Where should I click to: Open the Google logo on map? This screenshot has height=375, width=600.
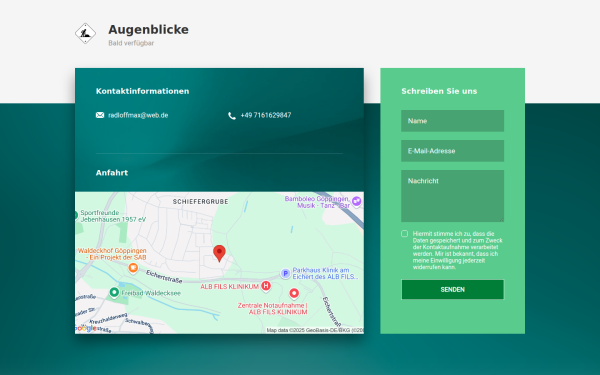tap(86, 328)
